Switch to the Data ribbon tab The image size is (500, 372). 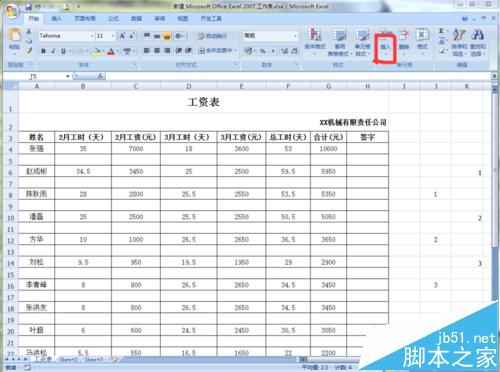pos(136,19)
